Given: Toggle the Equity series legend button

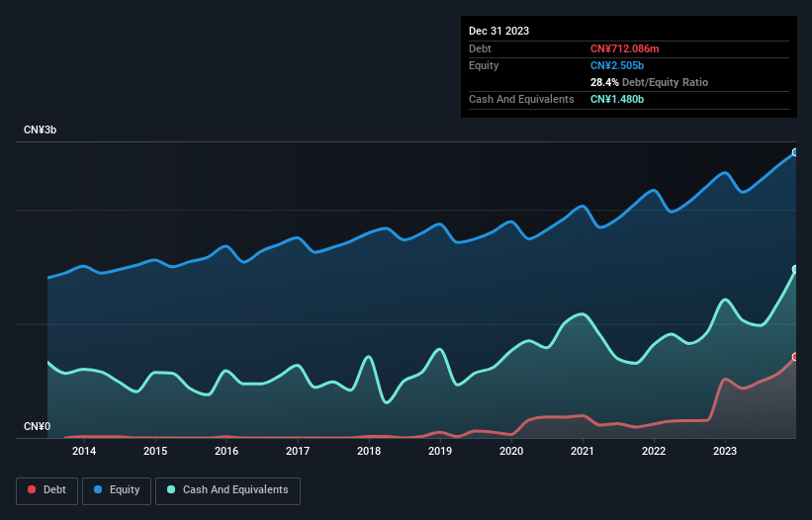Looking at the screenshot, I should coord(117,490).
